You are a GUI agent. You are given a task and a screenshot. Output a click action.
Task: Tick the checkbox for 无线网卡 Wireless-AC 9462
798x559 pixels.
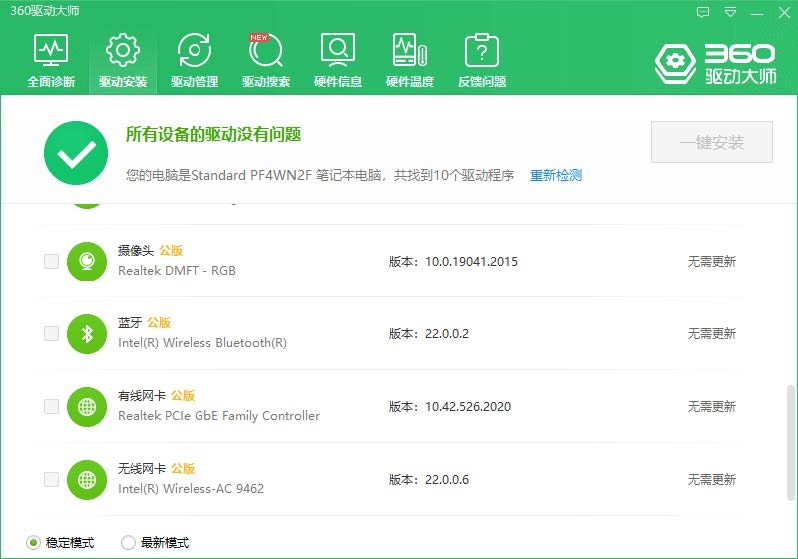coord(51,479)
